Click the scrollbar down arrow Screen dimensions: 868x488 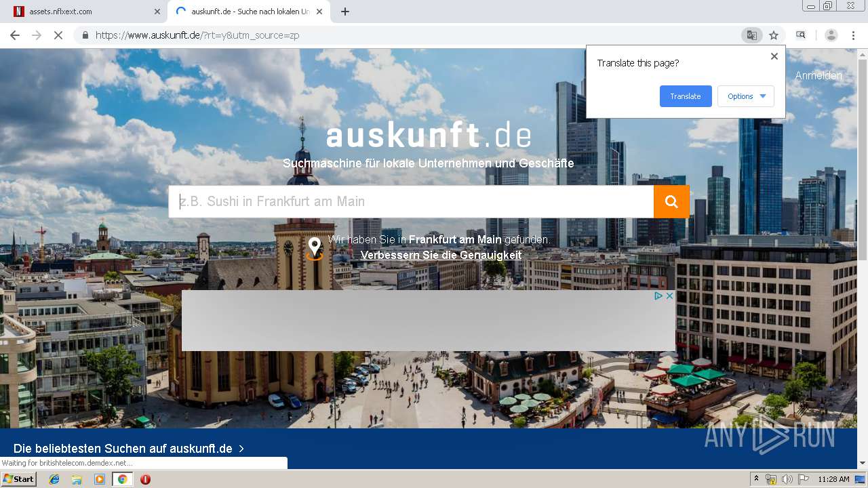pyautogui.click(x=863, y=464)
